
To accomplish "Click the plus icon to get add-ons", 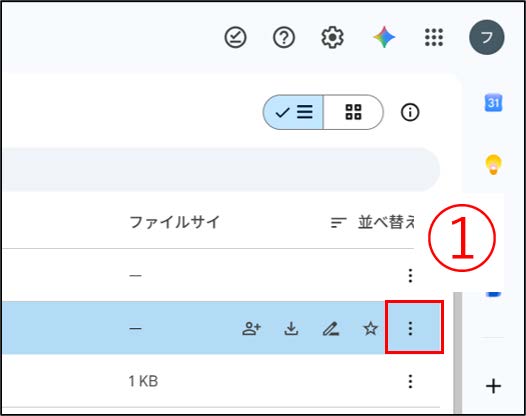I will (493, 386).
